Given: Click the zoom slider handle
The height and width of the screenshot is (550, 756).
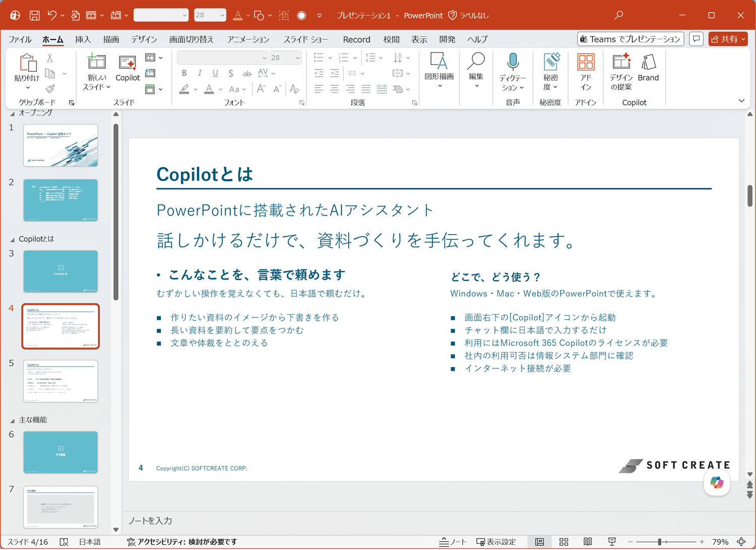Looking at the screenshot, I should tap(659, 542).
